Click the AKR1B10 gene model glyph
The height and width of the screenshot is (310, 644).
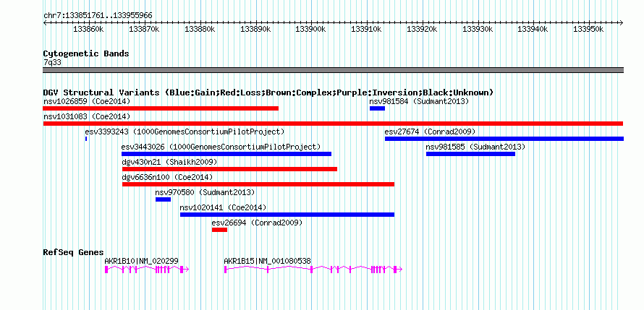click(x=147, y=270)
